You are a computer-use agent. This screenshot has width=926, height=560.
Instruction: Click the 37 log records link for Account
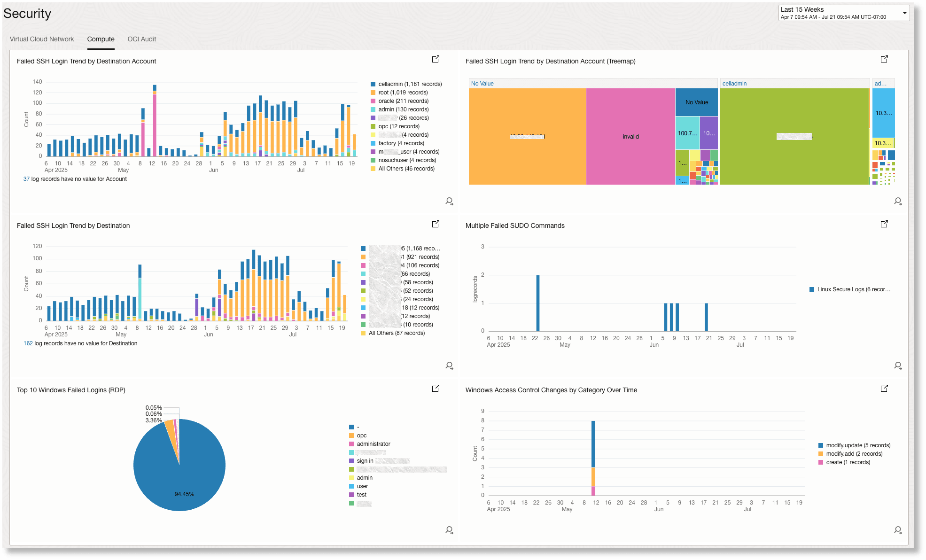point(26,179)
